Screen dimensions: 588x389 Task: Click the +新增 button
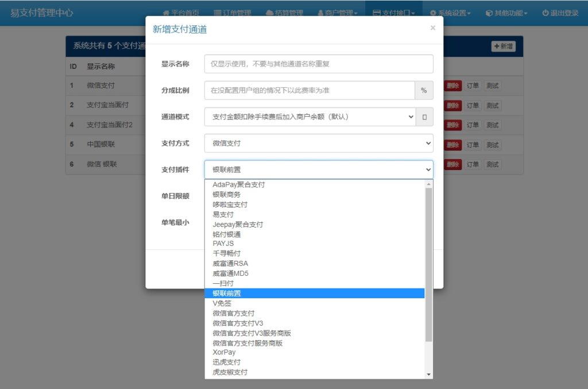(x=503, y=47)
